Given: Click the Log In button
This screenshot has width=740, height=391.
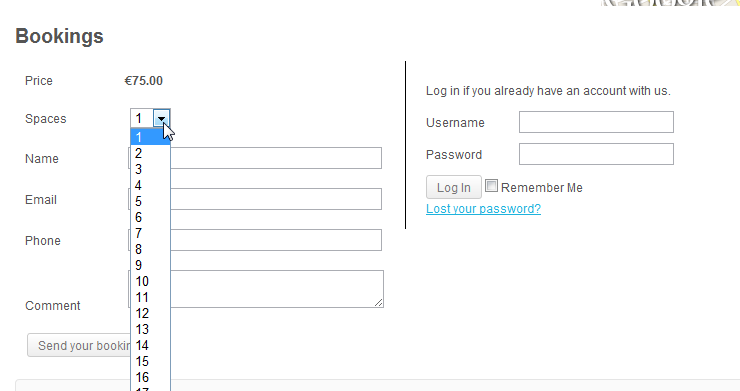Looking at the screenshot, I should coord(454,187).
